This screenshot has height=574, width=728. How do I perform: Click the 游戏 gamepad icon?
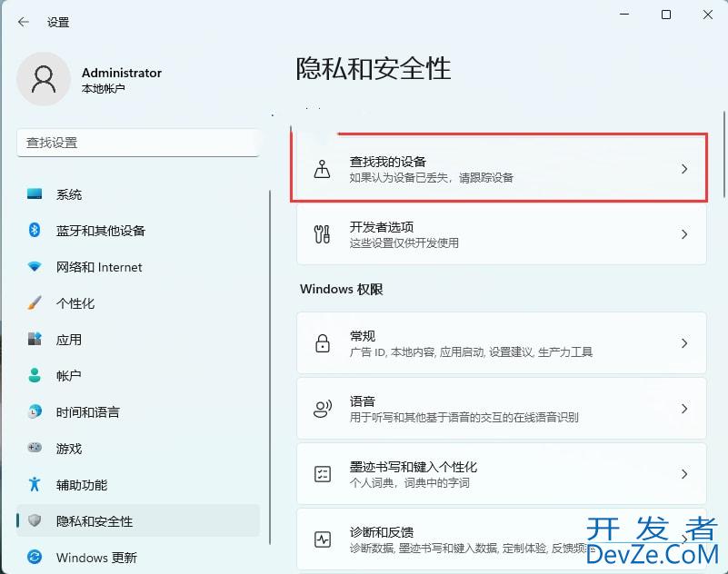click(x=35, y=448)
